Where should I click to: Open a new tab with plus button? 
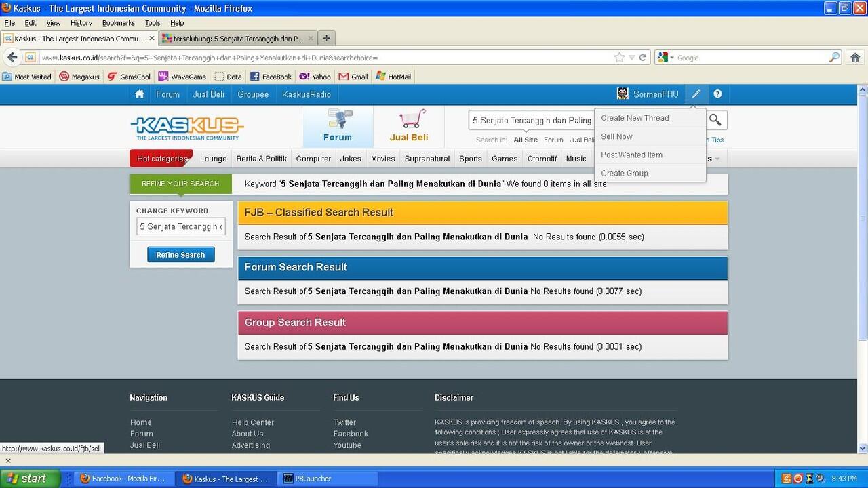326,39
